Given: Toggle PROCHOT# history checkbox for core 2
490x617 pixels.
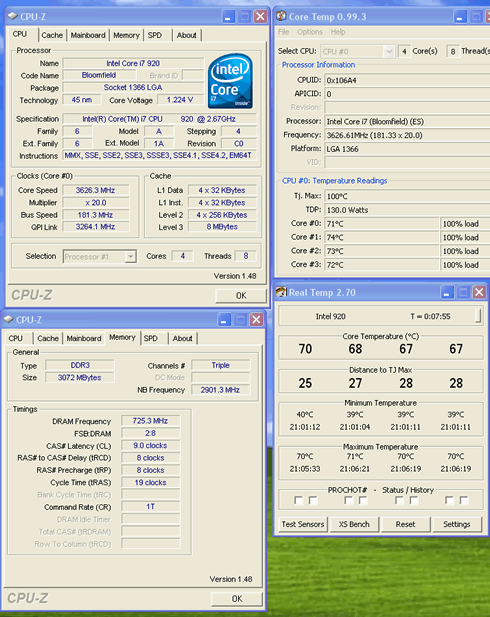Looking at the screenshot, I should 414,500.
